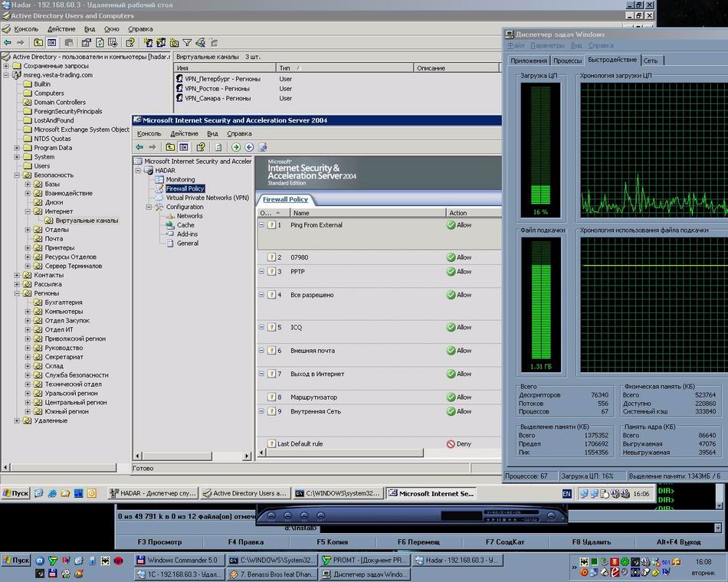Click Create new group icon in Active Directory
The width and height of the screenshot is (728, 582).
pyautogui.click(x=161, y=43)
